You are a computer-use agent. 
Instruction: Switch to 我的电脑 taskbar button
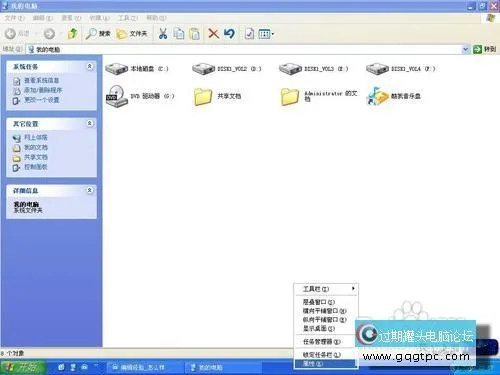[222, 367]
